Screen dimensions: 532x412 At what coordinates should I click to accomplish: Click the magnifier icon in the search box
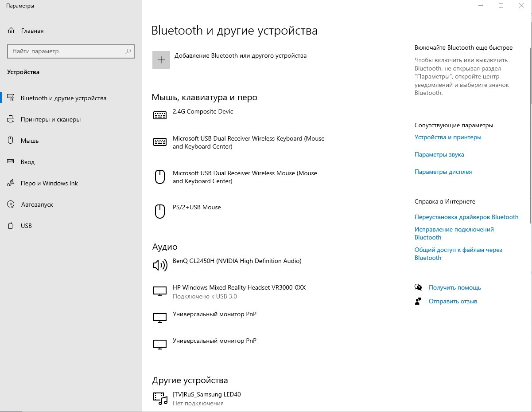tap(128, 51)
